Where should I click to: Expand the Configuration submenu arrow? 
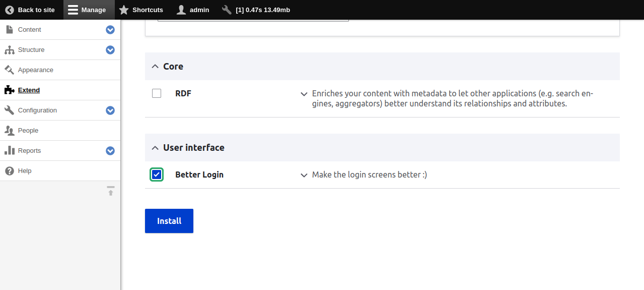[110, 110]
